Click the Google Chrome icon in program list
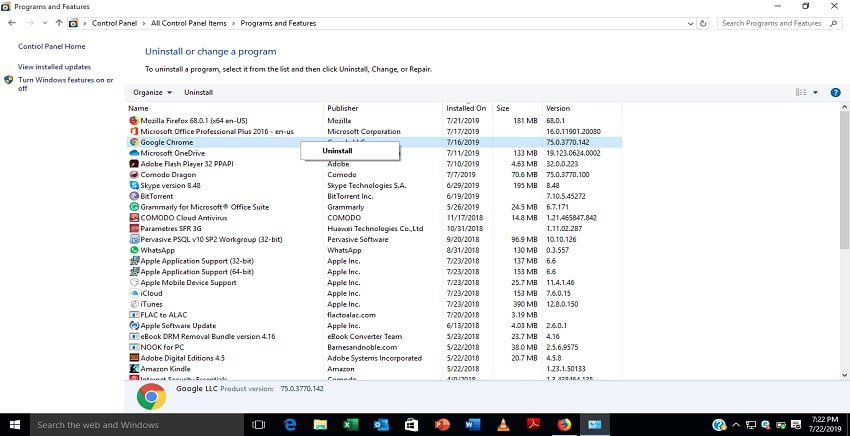Viewport: 850px width, 436px height. (134, 142)
